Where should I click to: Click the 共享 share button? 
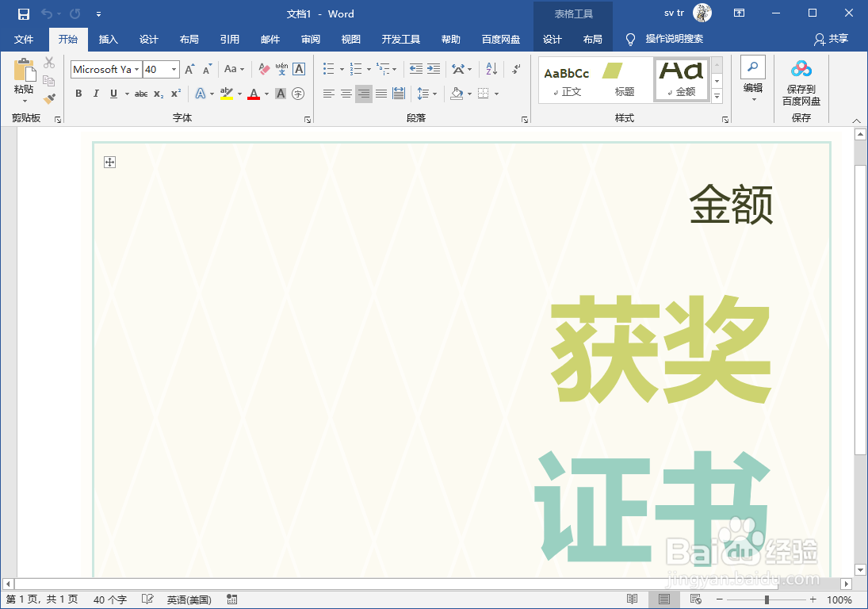pyautogui.click(x=832, y=39)
